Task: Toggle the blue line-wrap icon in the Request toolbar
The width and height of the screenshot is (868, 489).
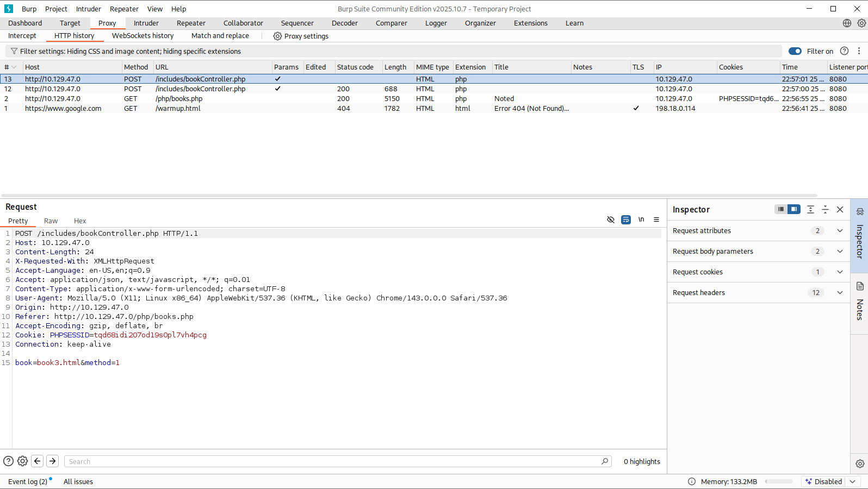Action: (626, 220)
